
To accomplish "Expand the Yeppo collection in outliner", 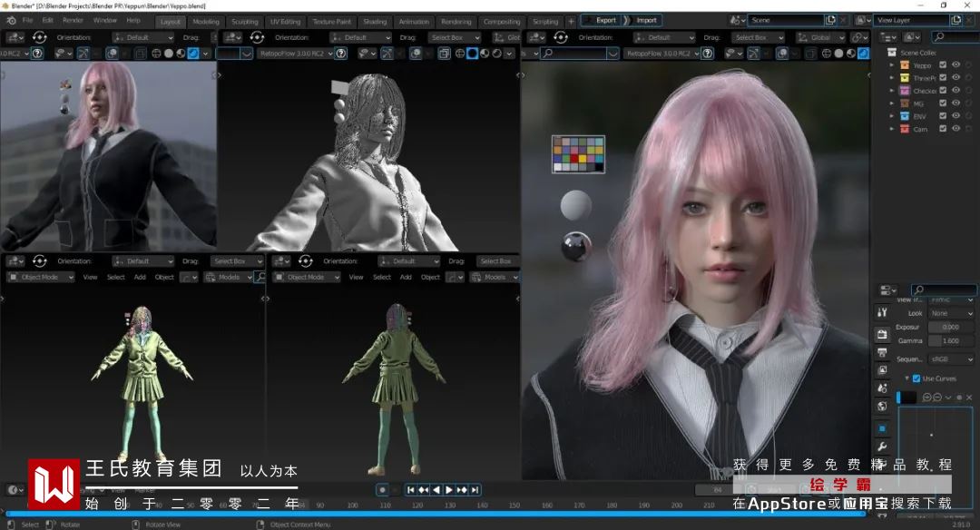I will tap(892, 65).
